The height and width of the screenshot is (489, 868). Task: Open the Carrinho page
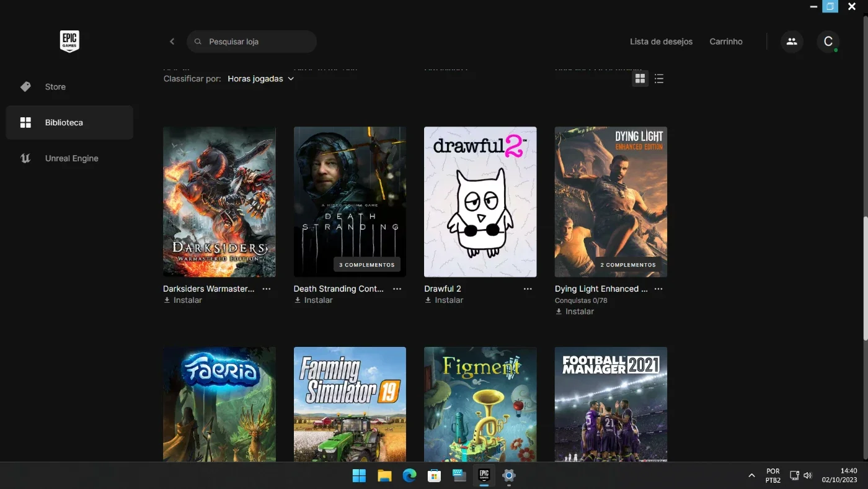pyautogui.click(x=726, y=42)
